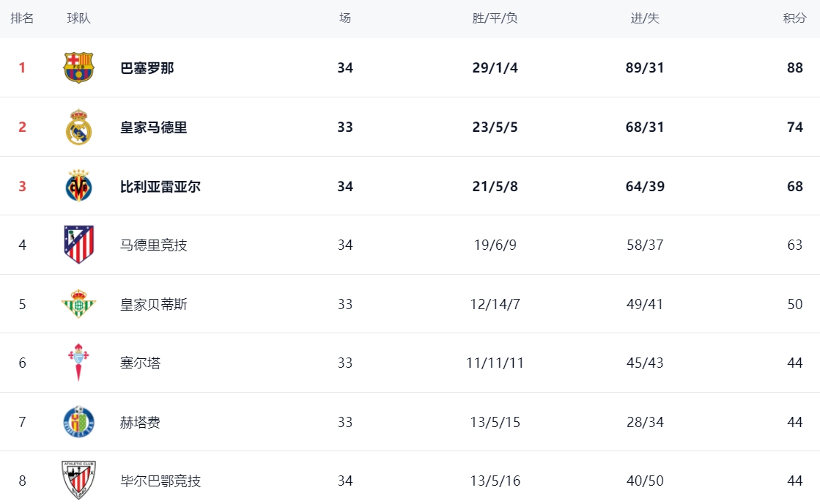Open team name 巴塞罗那

[147, 68]
